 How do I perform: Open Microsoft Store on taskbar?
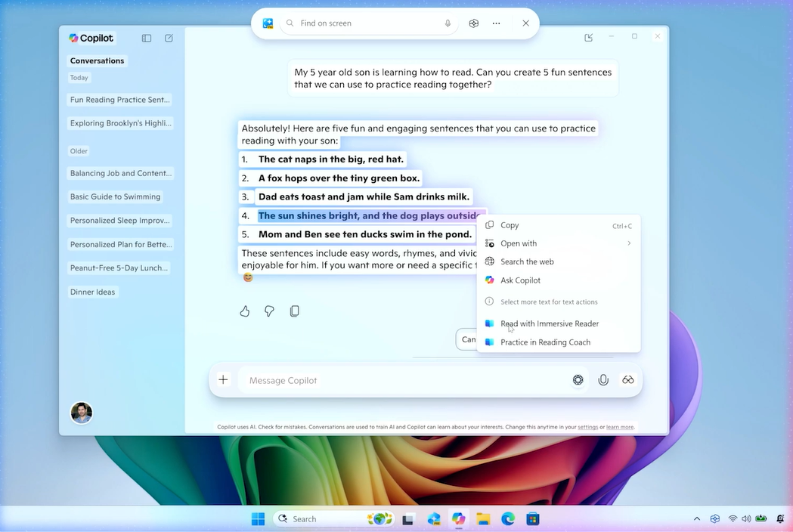532,519
